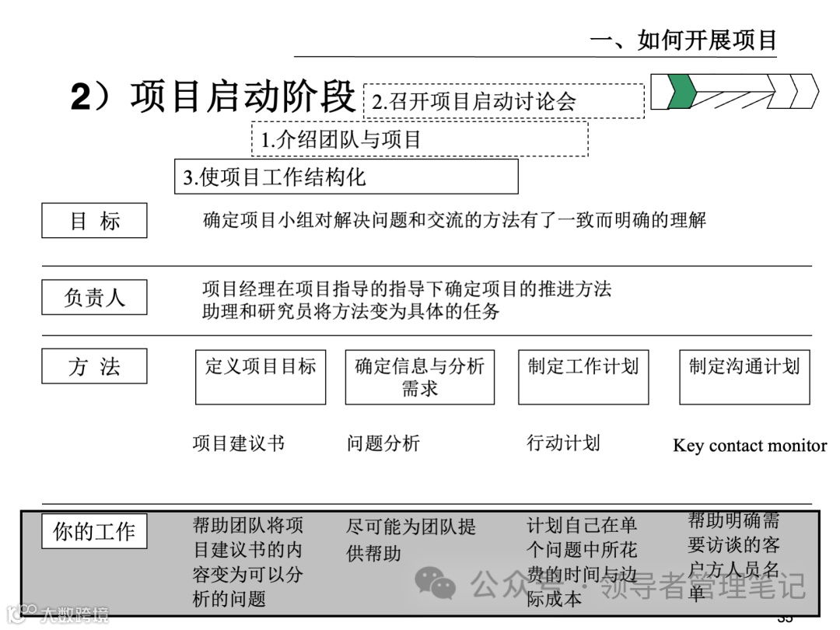Click the box 1.介绍团队与项目
This screenshot has width=840, height=630.
tap(419, 139)
